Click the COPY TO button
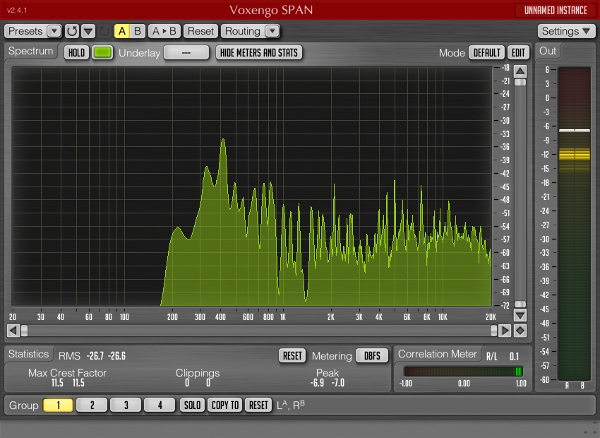Image resolution: width=600 pixels, height=438 pixels. click(x=225, y=405)
